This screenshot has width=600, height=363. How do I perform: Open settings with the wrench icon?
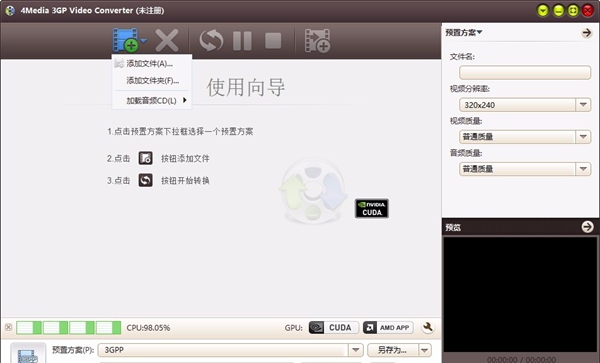(428, 327)
